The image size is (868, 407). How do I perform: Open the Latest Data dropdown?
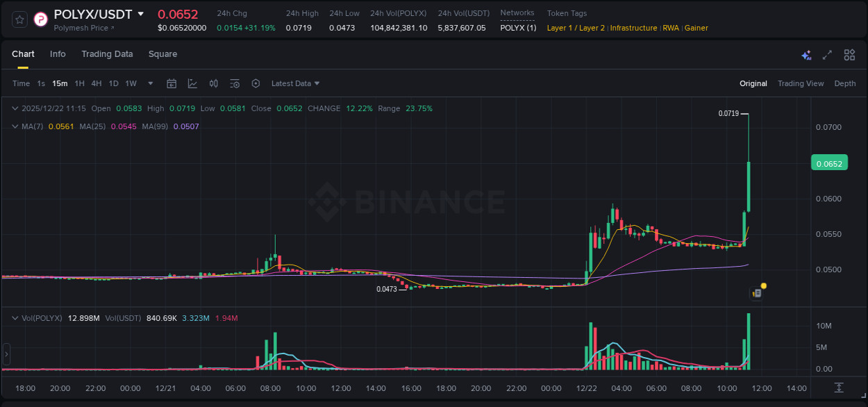coord(294,83)
